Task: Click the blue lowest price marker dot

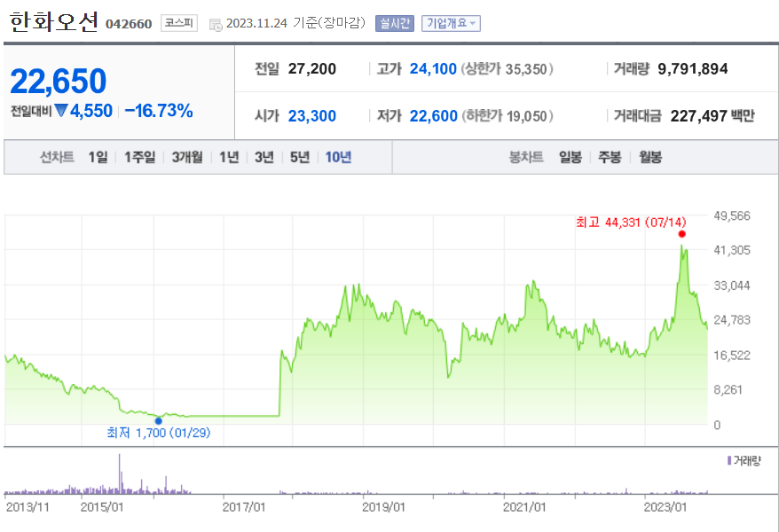Action: (x=159, y=421)
